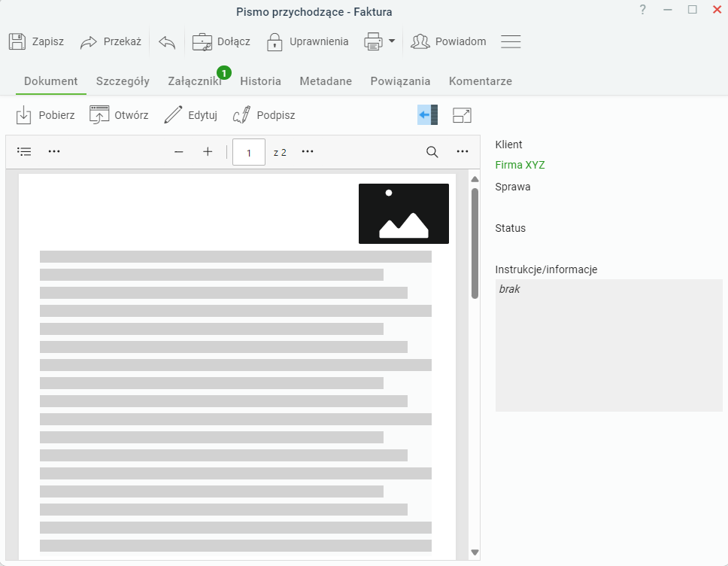
Task: Click the search magnifier in viewer
Action: click(432, 152)
